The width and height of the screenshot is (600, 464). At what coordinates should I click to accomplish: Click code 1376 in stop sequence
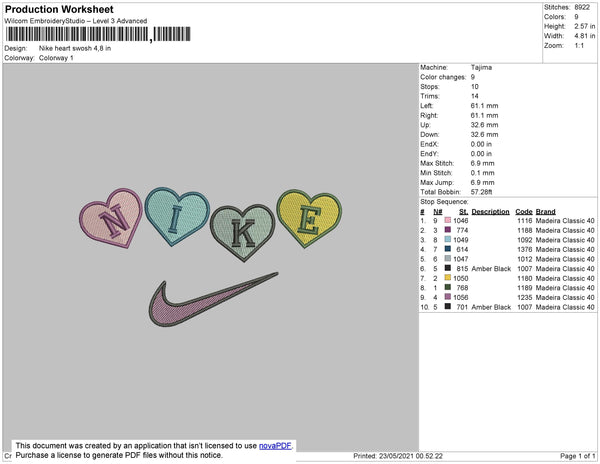525,249
